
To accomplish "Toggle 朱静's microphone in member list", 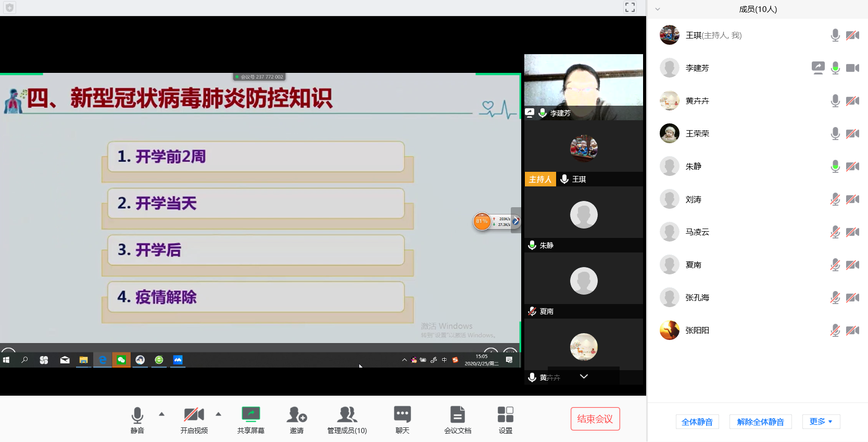I will click(x=835, y=167).
